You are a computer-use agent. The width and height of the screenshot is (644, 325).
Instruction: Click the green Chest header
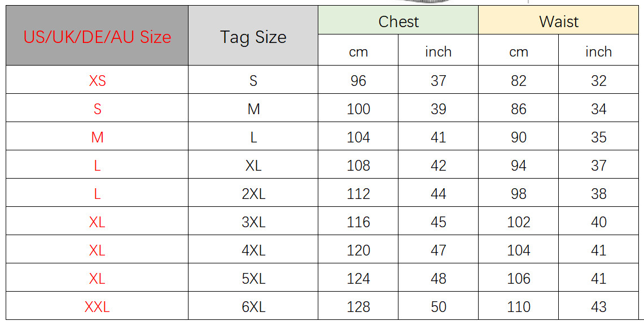(x=398, y=20)
